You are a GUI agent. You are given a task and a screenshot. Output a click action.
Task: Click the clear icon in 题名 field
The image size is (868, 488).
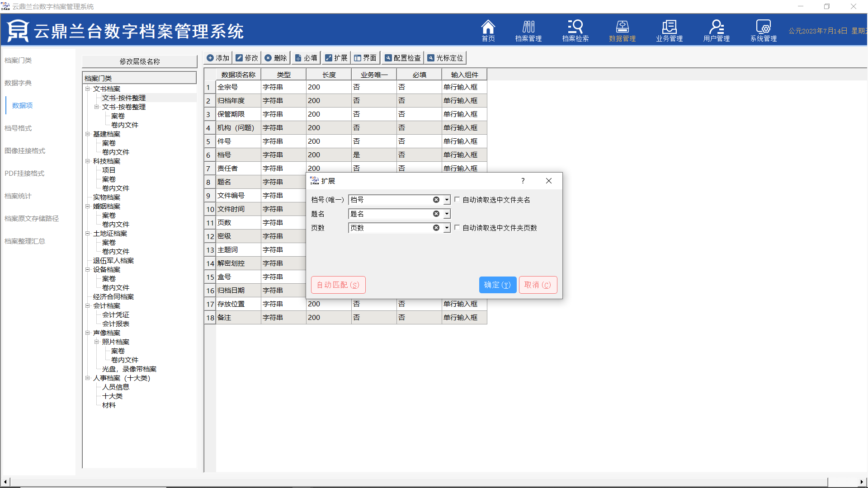436,214
